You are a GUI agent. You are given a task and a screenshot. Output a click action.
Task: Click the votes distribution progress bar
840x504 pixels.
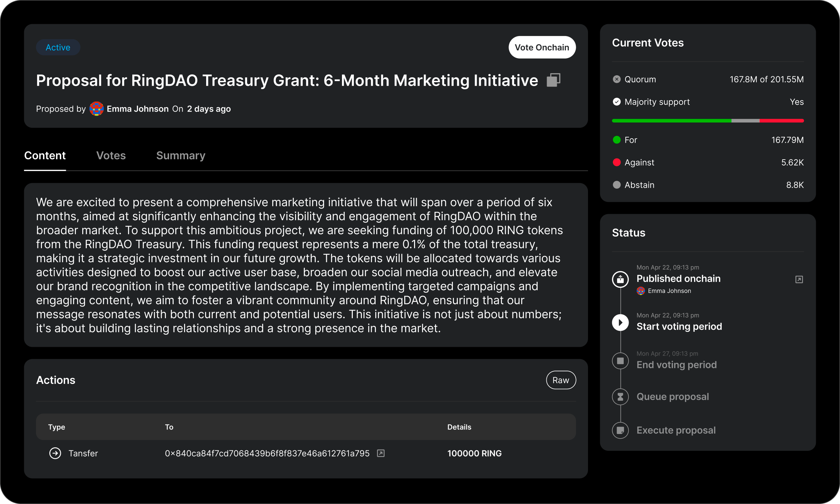point(707,121)
